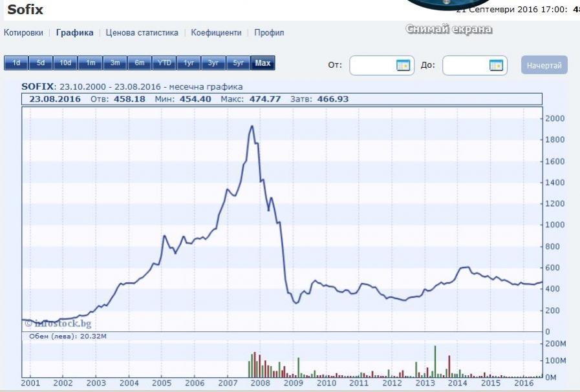Click the 2001 label on time axis
This screenshot has height=392, width=580.
pos(30,383)
